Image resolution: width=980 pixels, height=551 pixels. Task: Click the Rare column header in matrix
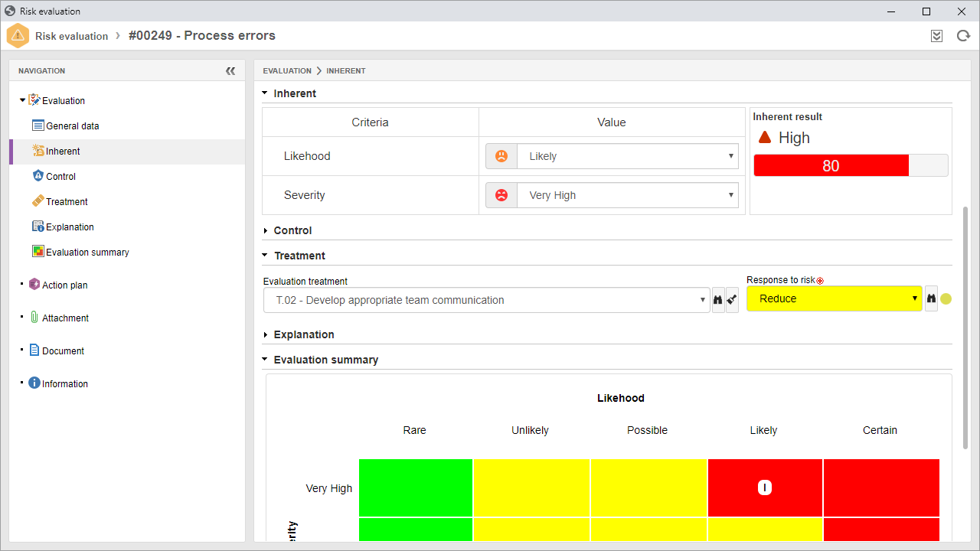tap(414, 430)
